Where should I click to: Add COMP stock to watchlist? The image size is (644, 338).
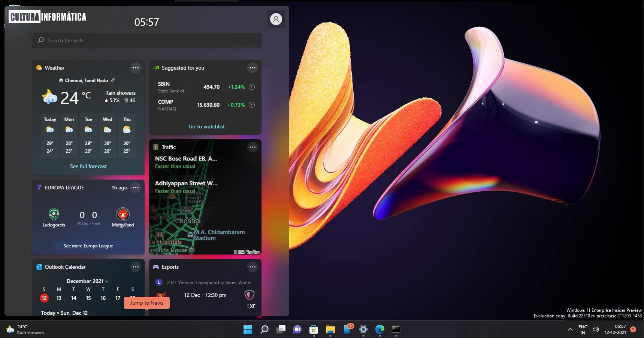coord(252,105)
